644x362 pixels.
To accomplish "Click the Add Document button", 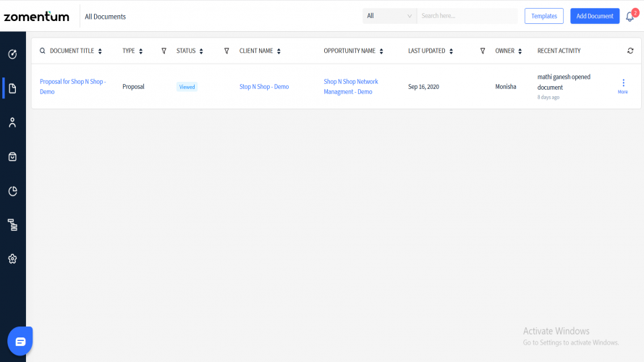I will tap(594, 16).
